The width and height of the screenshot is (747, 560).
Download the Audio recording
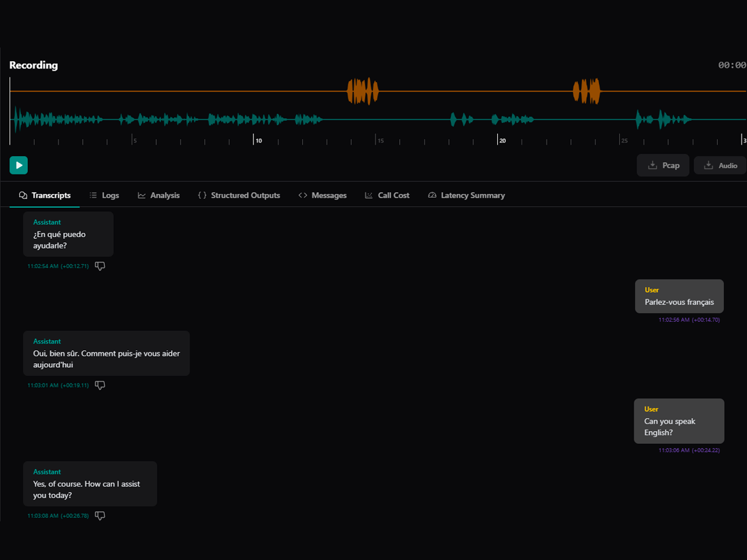721,165
